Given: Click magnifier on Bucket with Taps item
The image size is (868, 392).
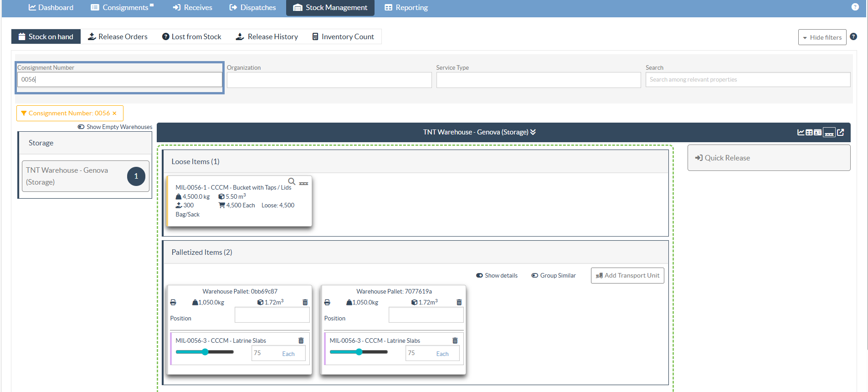Looking at the screenshot, I should click(x=292, y=181).
